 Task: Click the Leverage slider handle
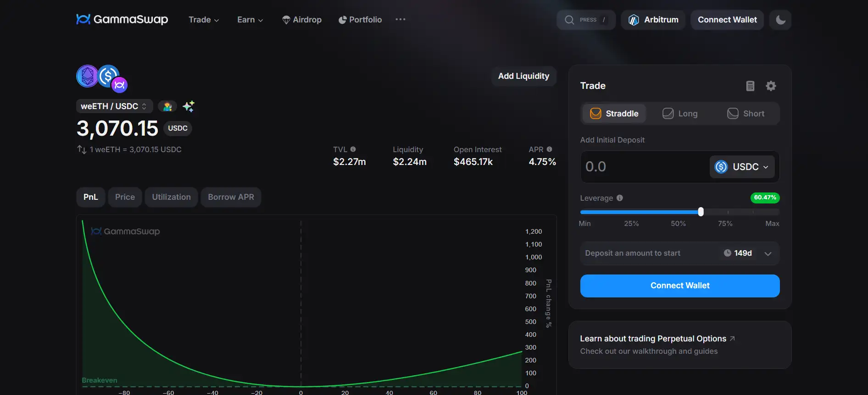click(x=701, y=212)
